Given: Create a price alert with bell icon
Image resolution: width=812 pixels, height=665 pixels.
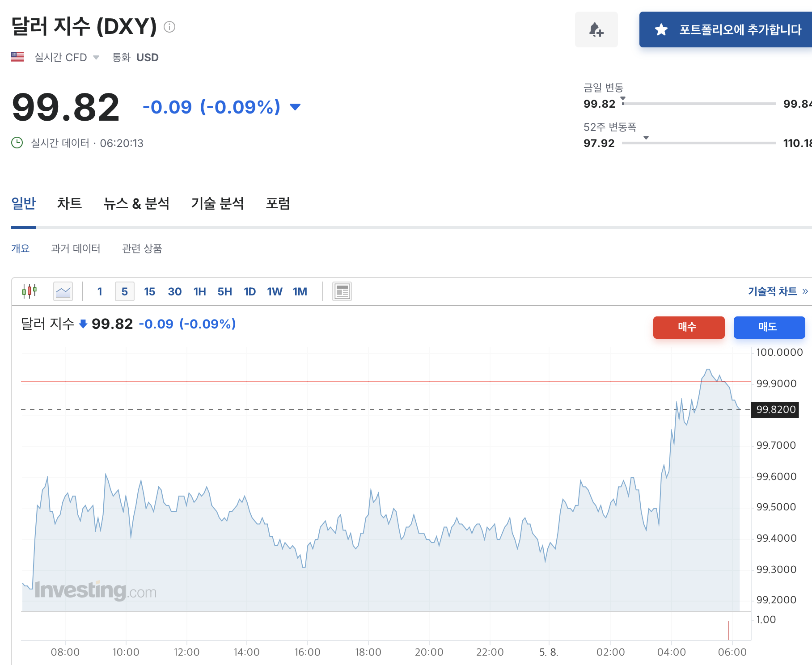Looking at the screenshot, I should coord(596,29).
